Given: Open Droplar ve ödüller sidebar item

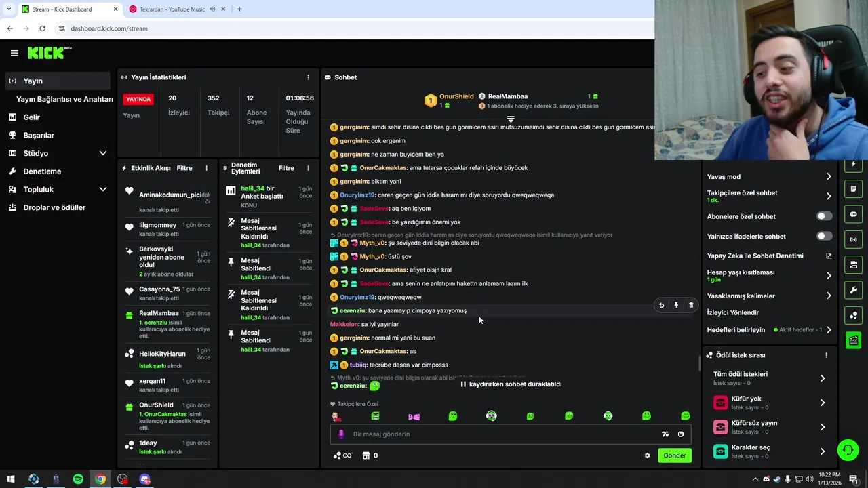Looking at the screenshot, I should point(57,208).
